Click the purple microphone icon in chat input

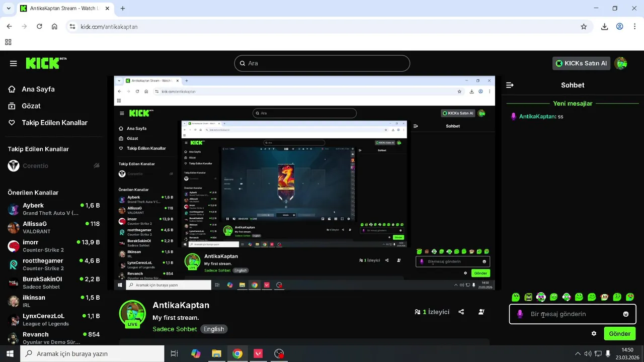[x=520, y=314]
